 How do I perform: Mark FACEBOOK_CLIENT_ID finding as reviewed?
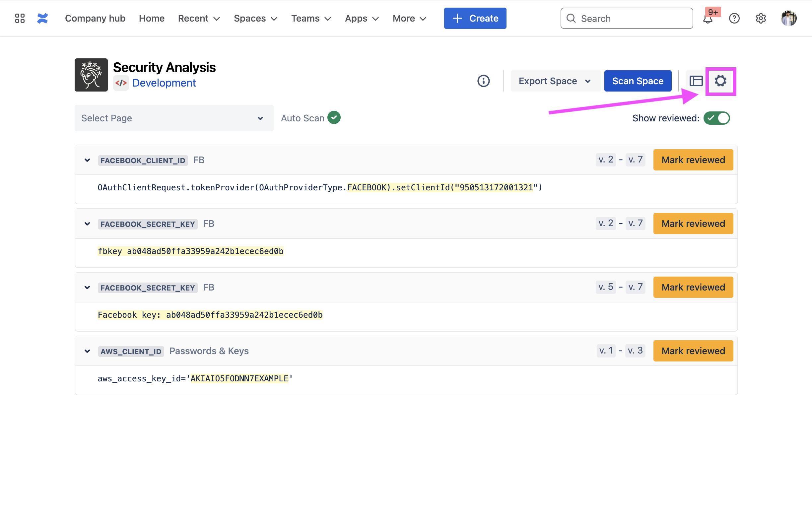693,160
